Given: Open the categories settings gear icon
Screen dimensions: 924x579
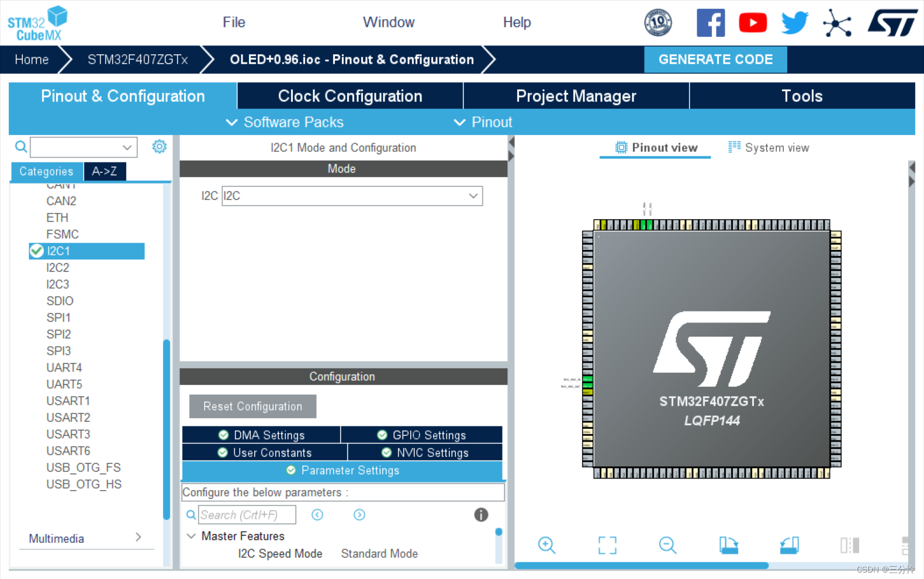Looking at the screenshot, I should point(159,147).
